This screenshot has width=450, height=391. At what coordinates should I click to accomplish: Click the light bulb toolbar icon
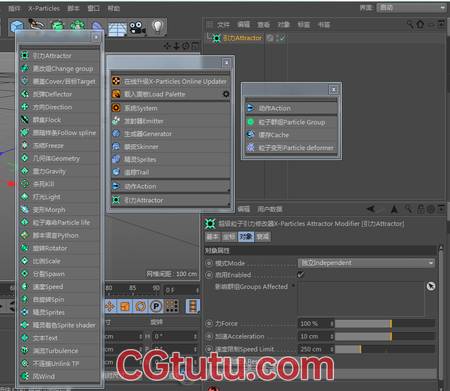click(x=158, y=27)
